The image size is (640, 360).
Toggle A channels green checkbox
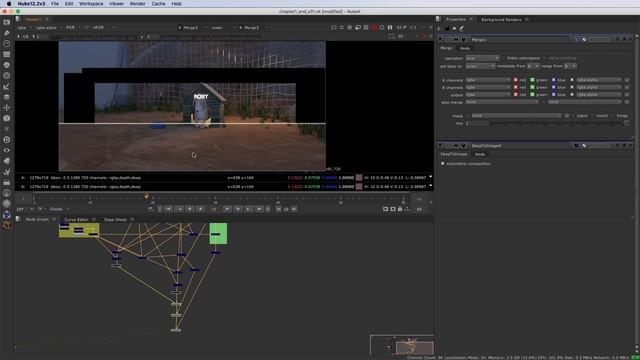pos(532,80)
